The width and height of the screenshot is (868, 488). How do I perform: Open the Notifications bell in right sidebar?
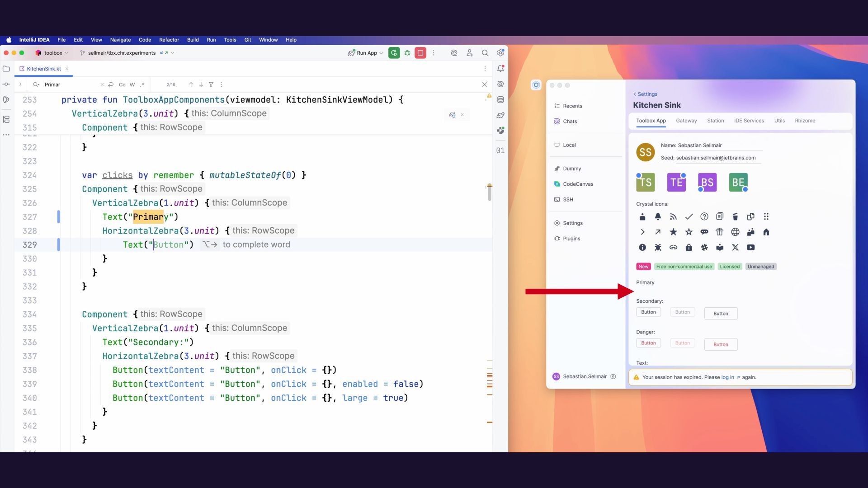pos(500,69)
